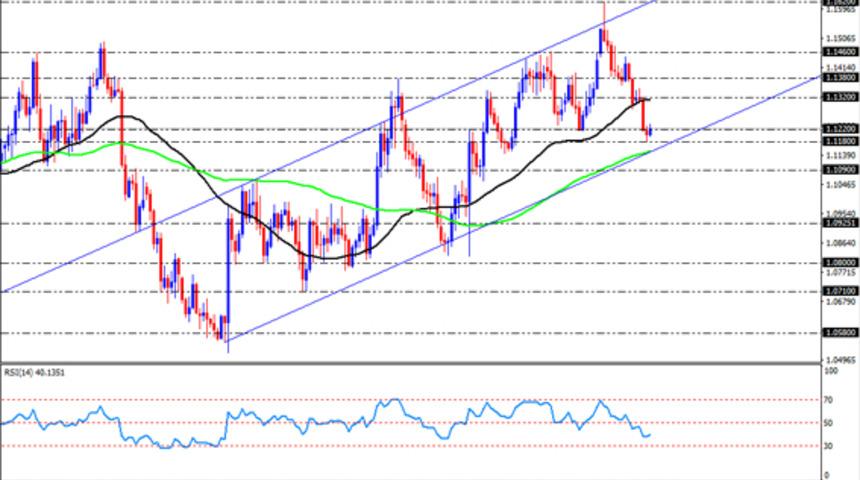Click the 1.14140 axis price label

click(841, 67)
